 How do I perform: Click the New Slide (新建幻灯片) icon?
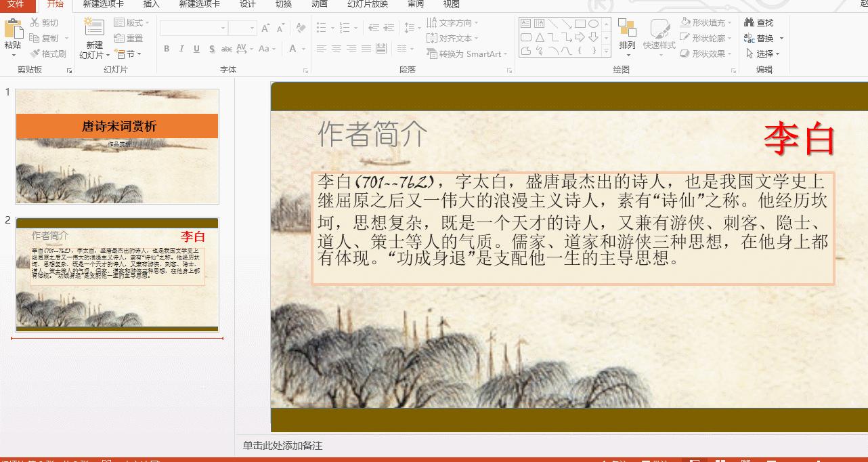click(94, 28)
